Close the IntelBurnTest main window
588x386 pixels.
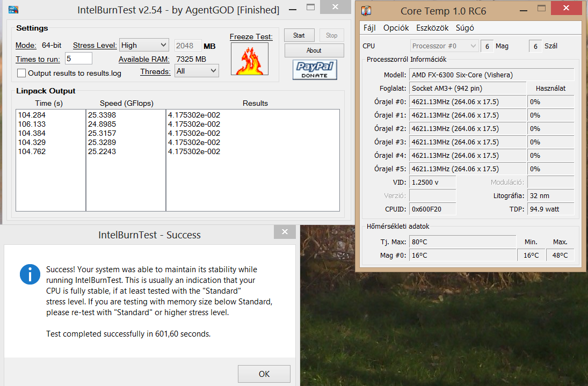335,7
